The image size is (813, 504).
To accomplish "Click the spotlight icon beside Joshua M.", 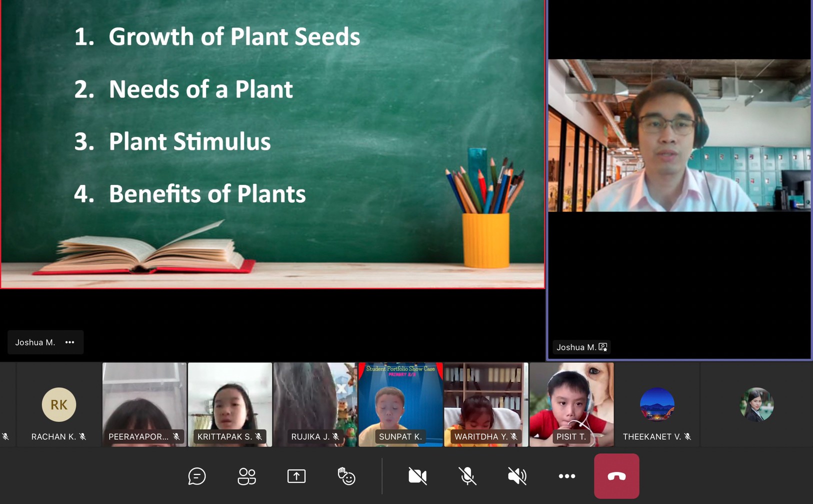I will 603,347.
